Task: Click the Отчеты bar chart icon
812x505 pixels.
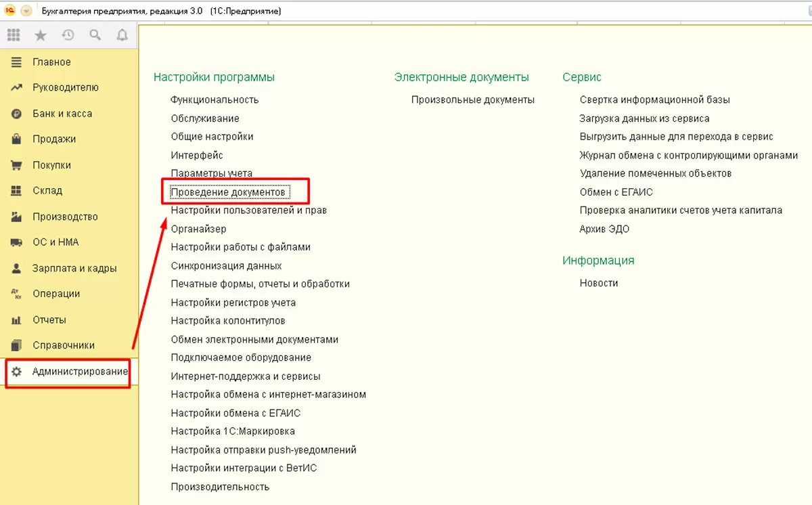Action: 16,320
